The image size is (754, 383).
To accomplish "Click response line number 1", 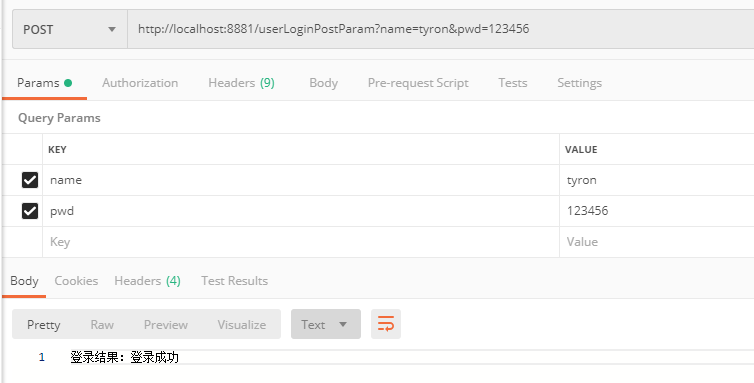I will pos(42,357).
